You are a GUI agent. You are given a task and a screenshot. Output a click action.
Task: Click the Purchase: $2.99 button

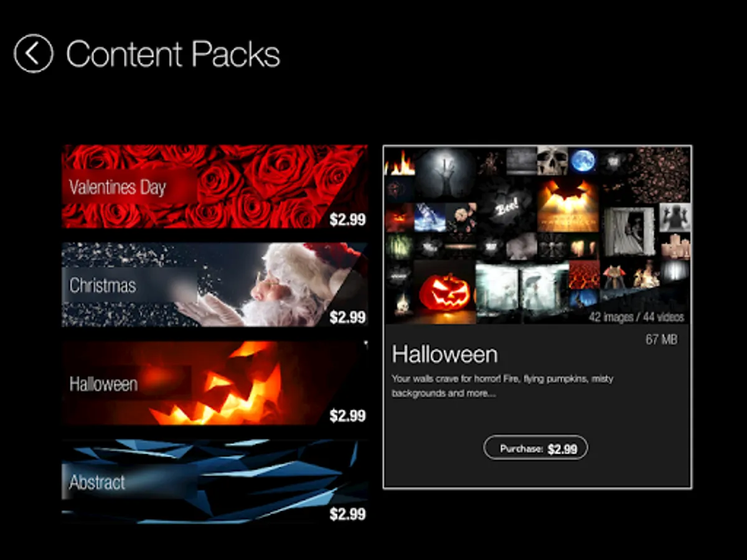(535, 448)
